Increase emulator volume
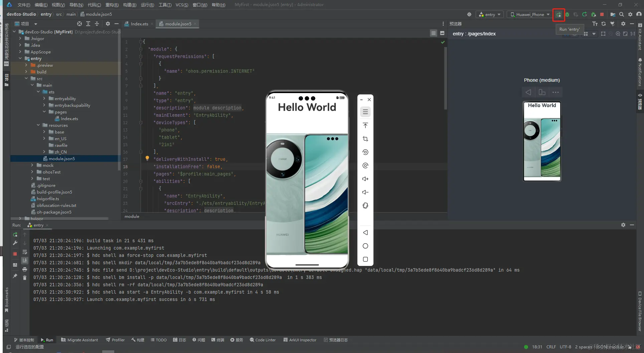 [x=365, y=179]
